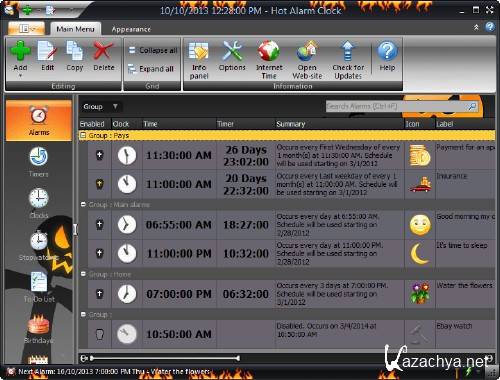The width and height of the screenshot is (500, 380).
Task: Open Timers in the sidebar
Action: click(x=39, y=162)
